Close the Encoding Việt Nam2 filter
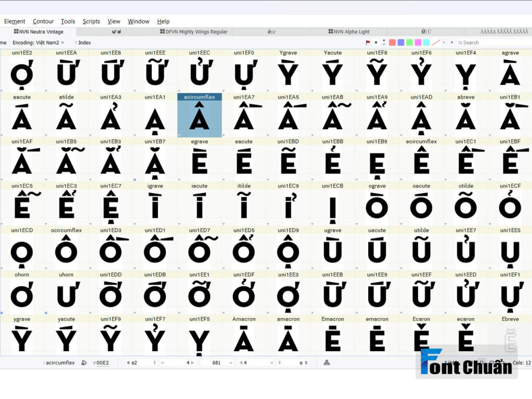The height and width of the screenshot is (399, 532). click(x=63, y=43)
